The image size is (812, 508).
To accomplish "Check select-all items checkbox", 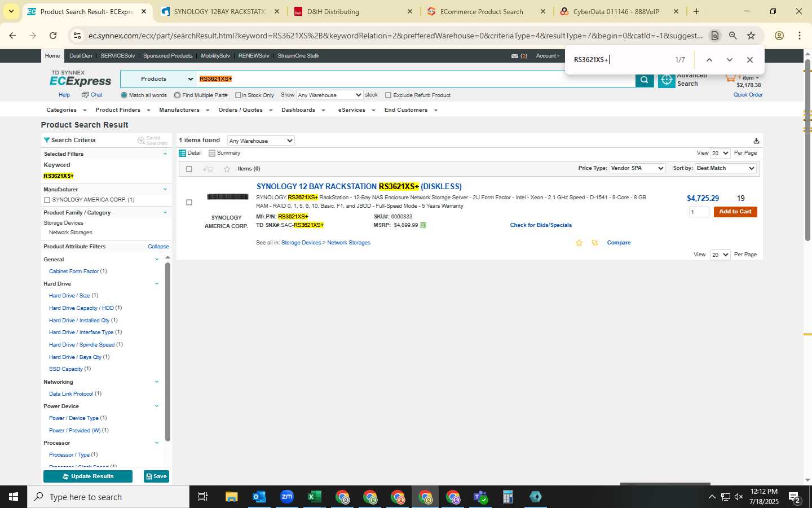I will coord(189,169).
